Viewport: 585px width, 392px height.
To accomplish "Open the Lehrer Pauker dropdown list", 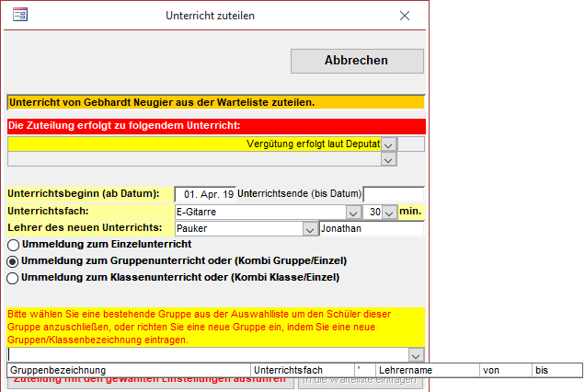I will coord(308,228).
